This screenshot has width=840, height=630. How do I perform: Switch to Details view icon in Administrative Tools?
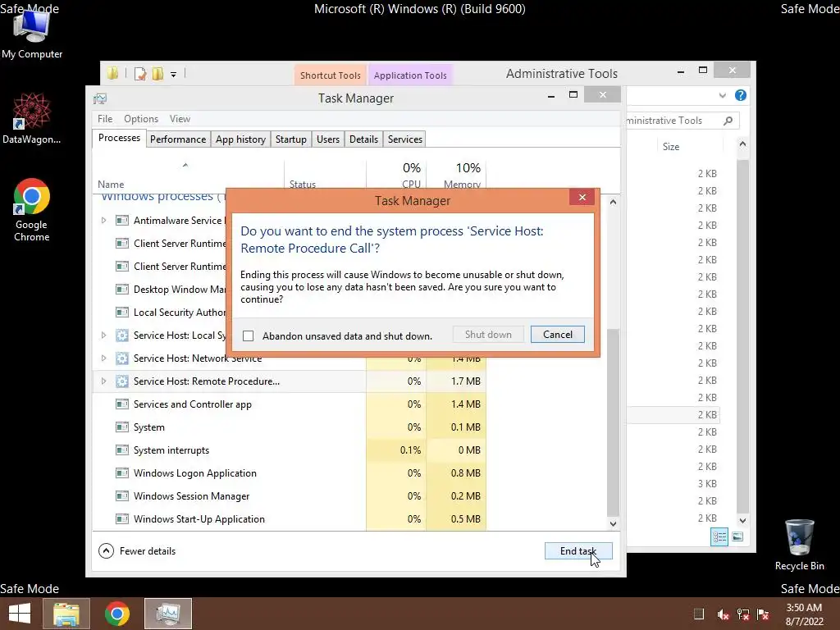(719, 536)
